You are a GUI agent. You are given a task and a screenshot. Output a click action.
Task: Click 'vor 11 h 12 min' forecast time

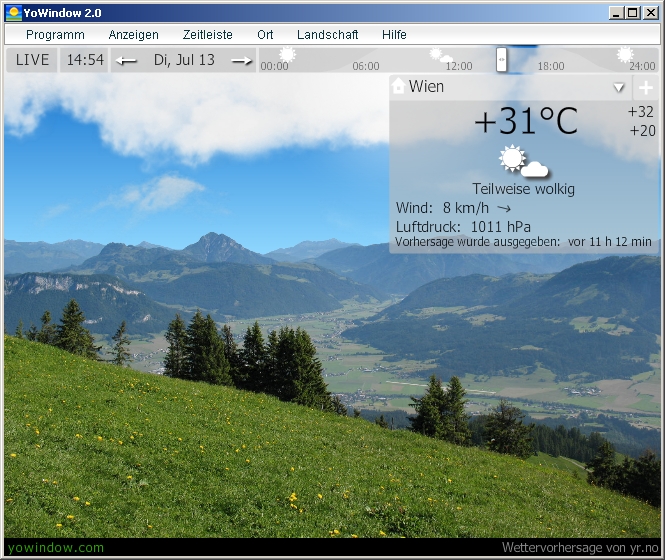tap(609, 242)
